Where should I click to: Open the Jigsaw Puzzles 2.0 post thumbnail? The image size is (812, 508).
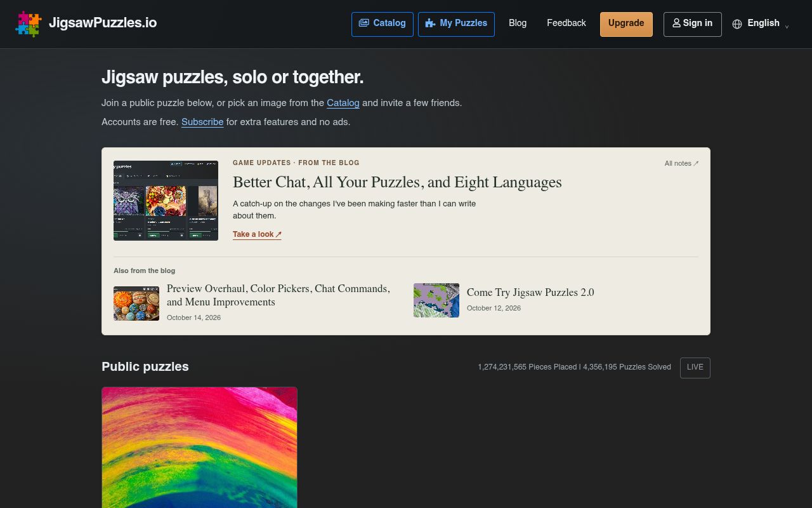pyautogui.click(x=436, y=300)
